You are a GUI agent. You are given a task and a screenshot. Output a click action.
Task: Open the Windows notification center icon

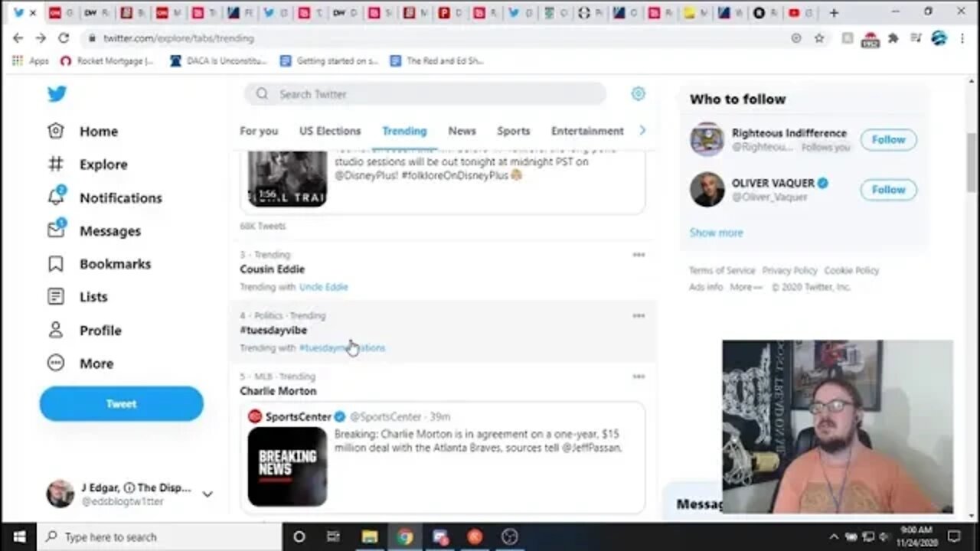[954, 536]
